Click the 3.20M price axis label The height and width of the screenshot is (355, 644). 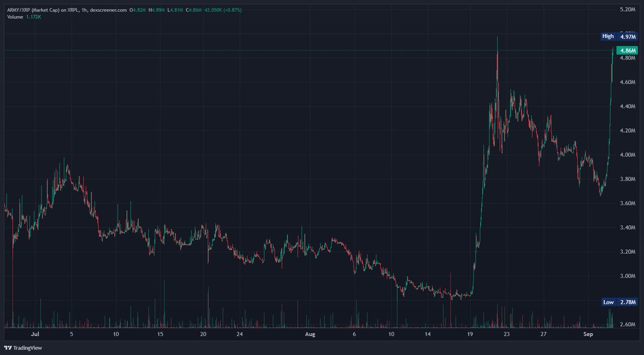627,252
